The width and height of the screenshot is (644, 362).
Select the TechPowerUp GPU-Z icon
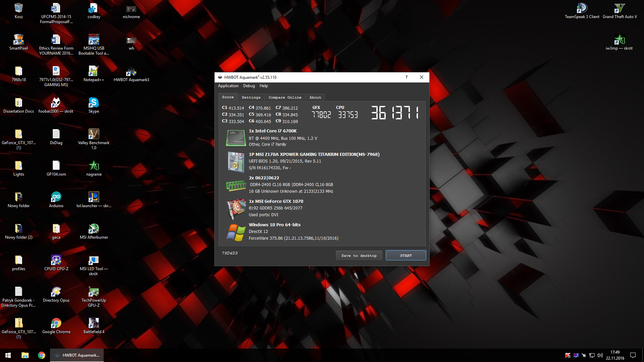[x=94, y=297]
